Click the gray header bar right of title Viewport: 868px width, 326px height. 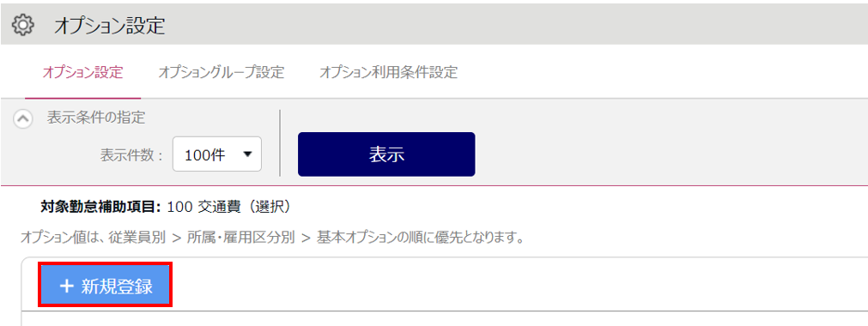coord(517,24)
